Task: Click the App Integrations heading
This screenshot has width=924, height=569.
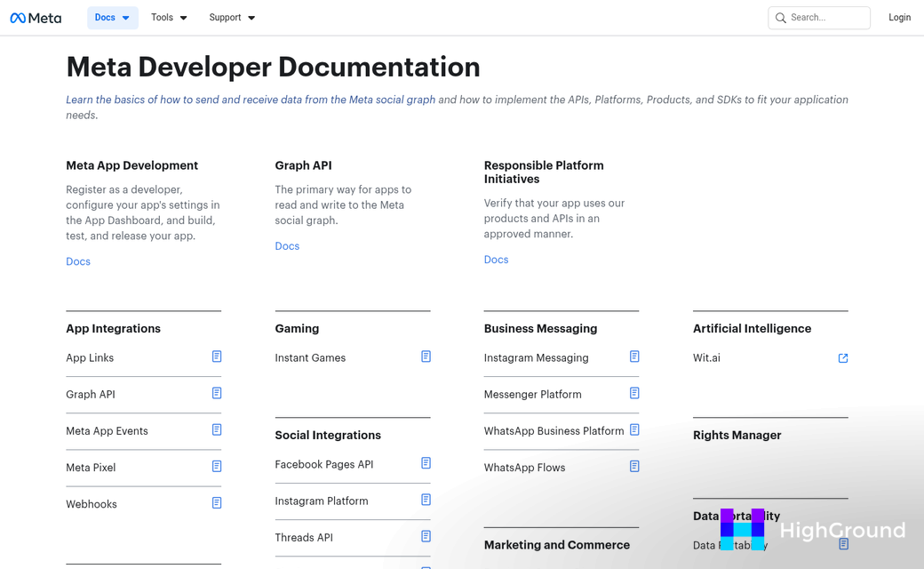Action: [113, 328]
